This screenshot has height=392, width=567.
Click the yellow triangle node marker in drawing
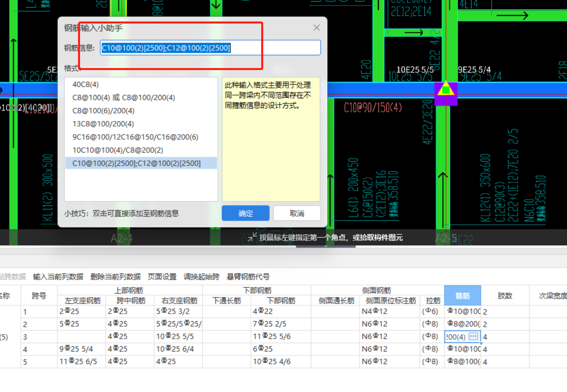tap(446, 89)
